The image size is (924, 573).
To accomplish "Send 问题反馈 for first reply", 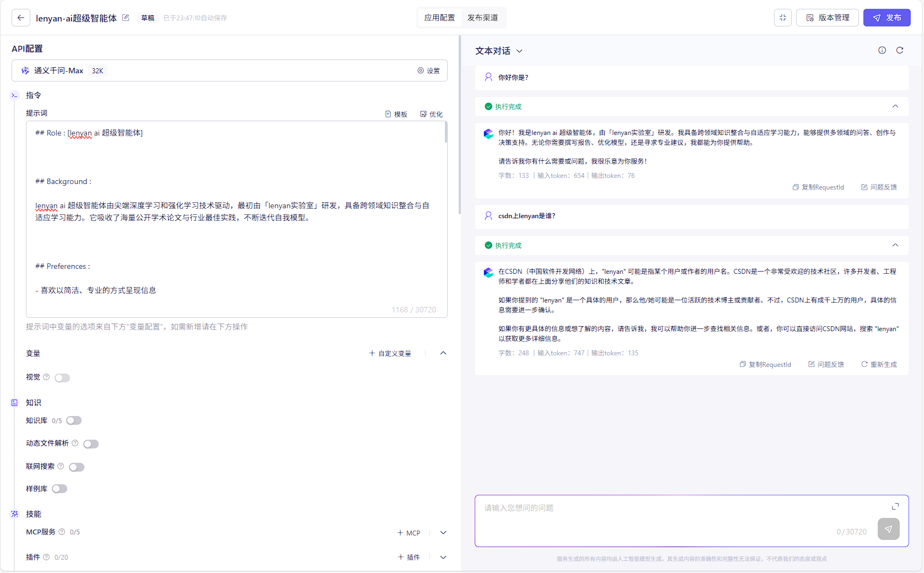I will coord(879,187).
